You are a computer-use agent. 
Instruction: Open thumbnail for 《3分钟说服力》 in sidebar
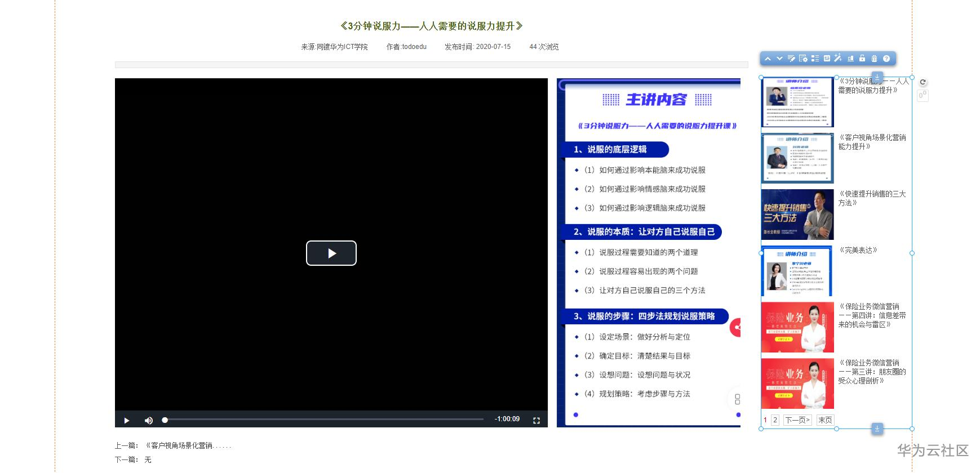797,102
